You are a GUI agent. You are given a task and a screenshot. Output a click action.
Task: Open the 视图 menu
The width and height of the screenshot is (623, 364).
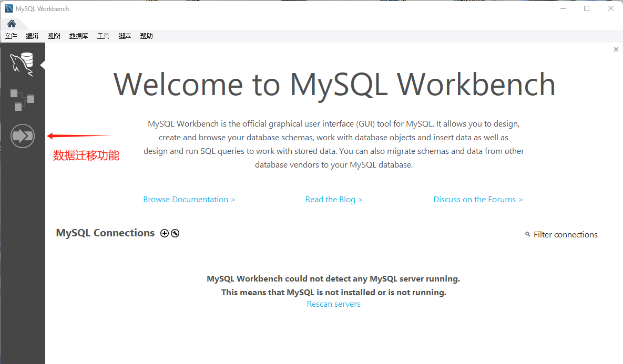coord(54,36)
